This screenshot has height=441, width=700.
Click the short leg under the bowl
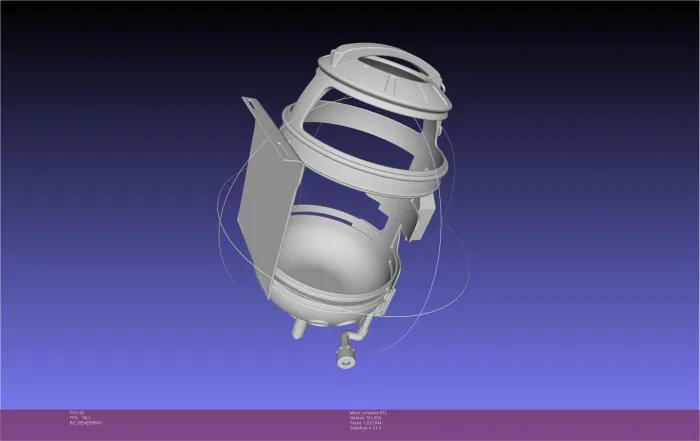299,329
